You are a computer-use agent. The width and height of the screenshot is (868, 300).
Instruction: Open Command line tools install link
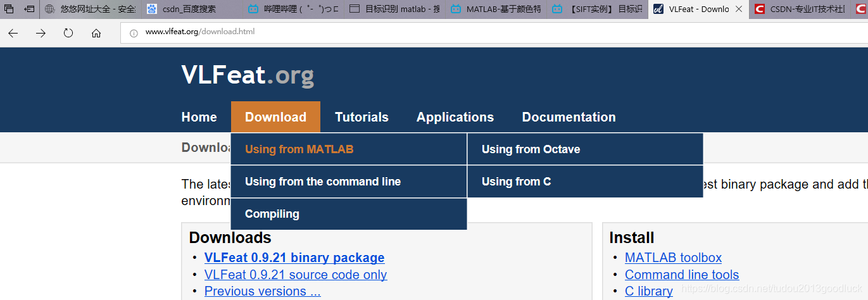click(x=682, y=275)
